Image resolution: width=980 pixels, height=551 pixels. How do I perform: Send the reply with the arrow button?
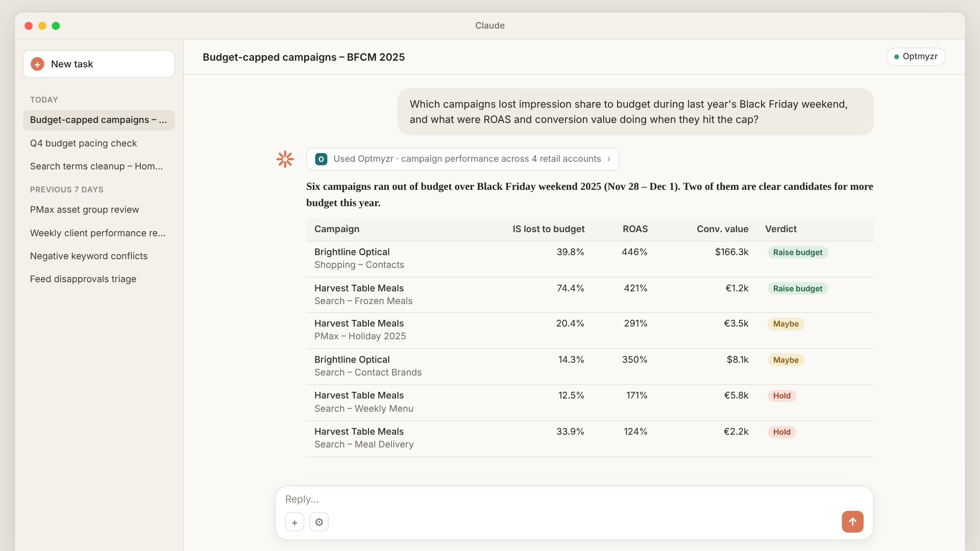click(x=852, y=521)
